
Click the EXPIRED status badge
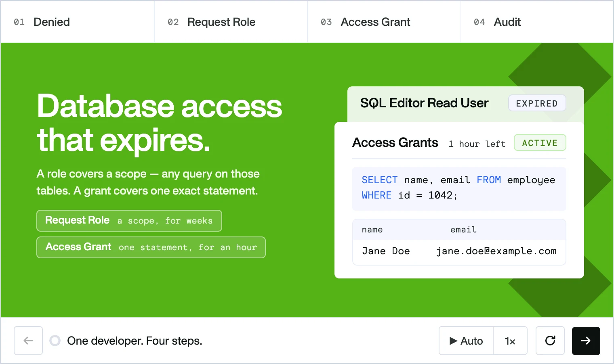[537, 103]
